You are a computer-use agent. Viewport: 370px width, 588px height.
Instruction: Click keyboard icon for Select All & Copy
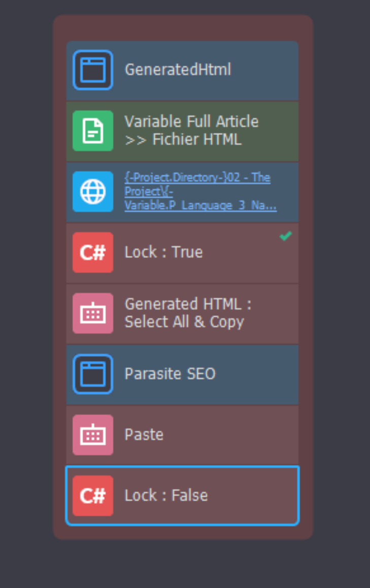pos(93,313)
